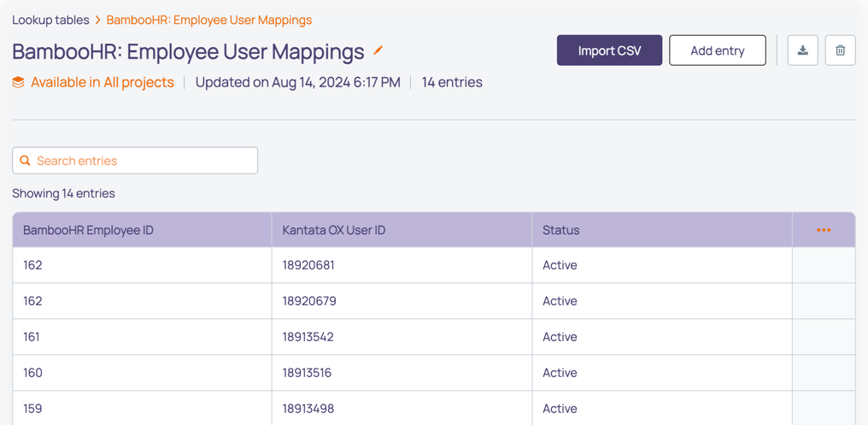
Task: Select cell with user ID 18913498
Action: tap(402, 409)
